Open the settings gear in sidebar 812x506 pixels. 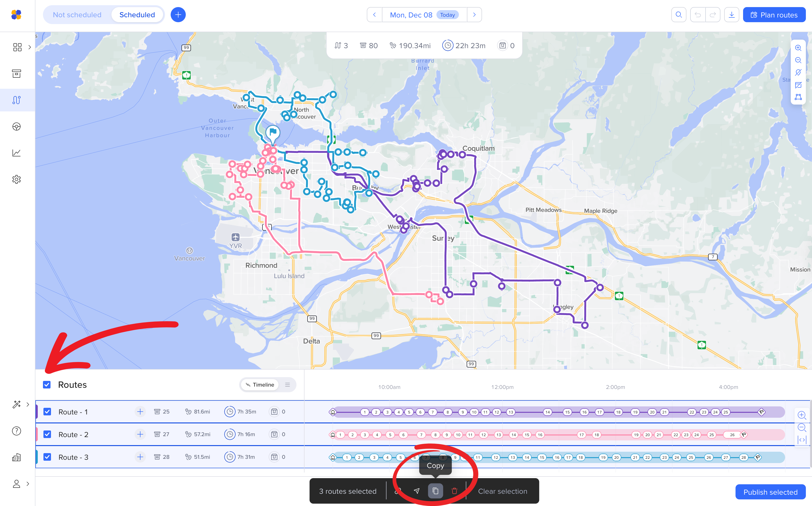pyautogui.click(x=16, y=179)
